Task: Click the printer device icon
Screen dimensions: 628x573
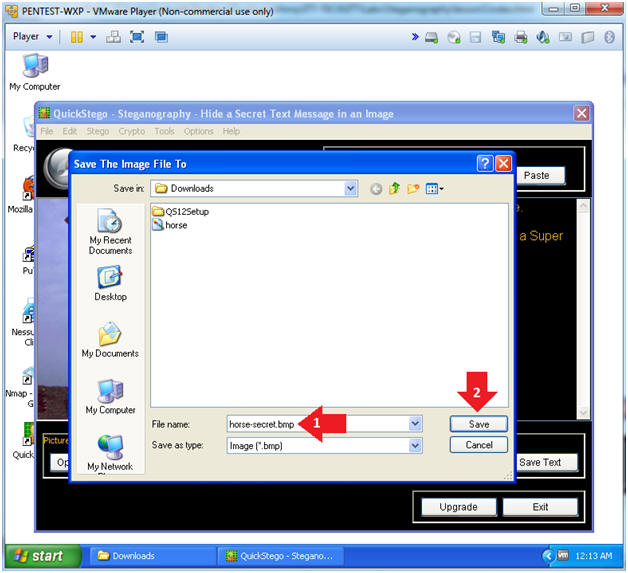Action: (520, 37)
